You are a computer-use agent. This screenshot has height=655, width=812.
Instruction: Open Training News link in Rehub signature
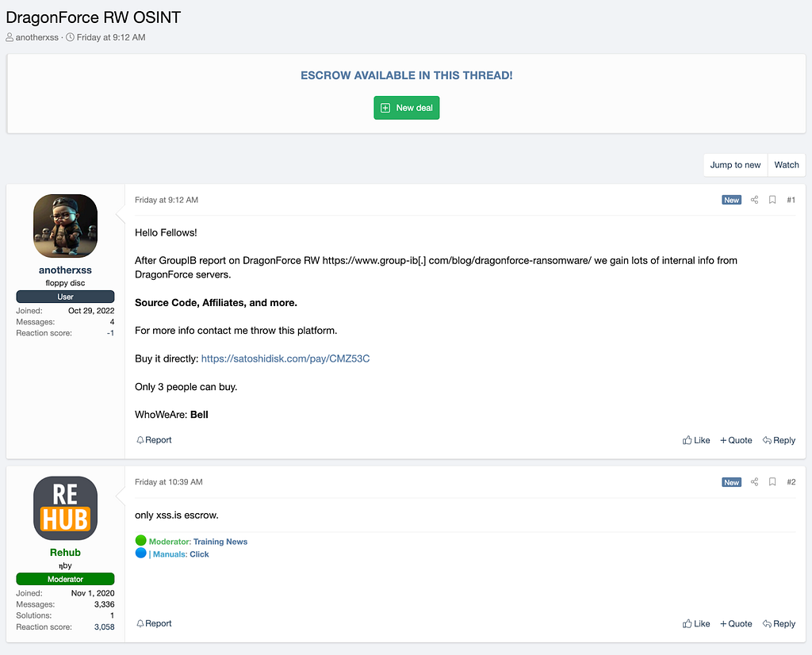(x=220, y=542)
